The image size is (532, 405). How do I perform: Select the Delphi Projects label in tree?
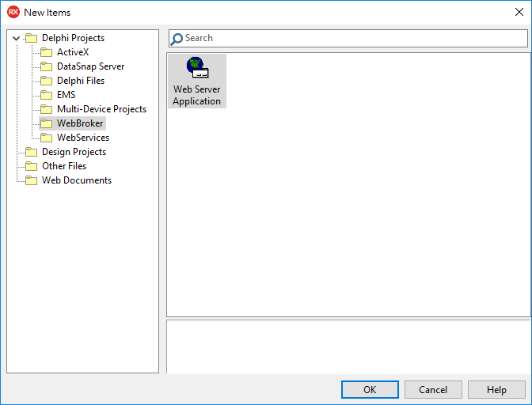(x=73, y=38)
